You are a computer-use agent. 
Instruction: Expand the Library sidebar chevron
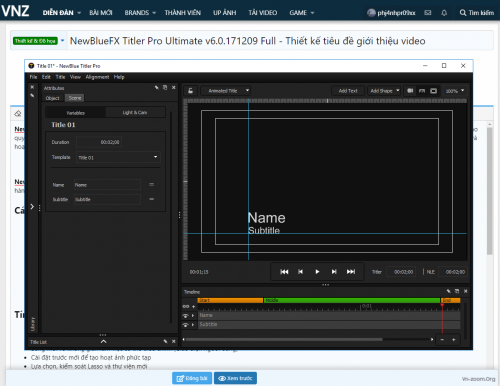(32, 207)
